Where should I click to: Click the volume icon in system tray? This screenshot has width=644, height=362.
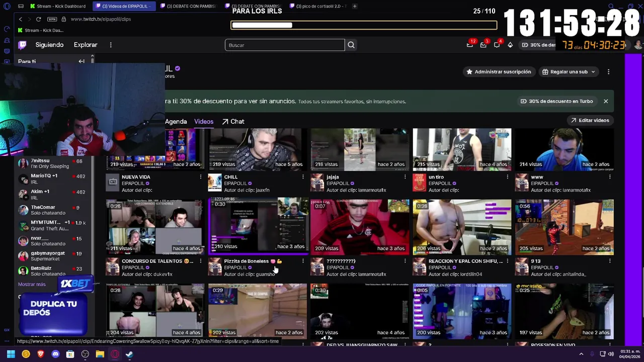point(611,354)
